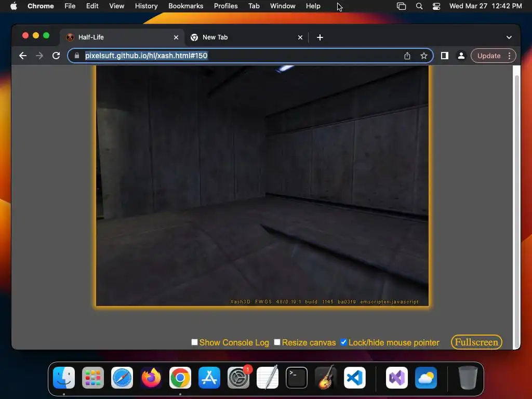The image size is (532, 399).
Task: Open System Settings from the Dock
Action: [x=238, y=378]
